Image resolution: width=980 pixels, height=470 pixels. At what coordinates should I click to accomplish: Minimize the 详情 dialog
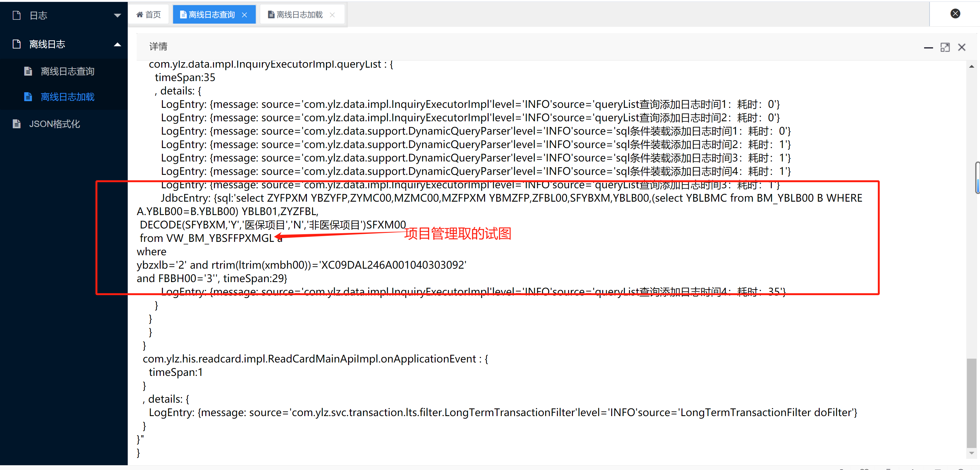(928, 47)
